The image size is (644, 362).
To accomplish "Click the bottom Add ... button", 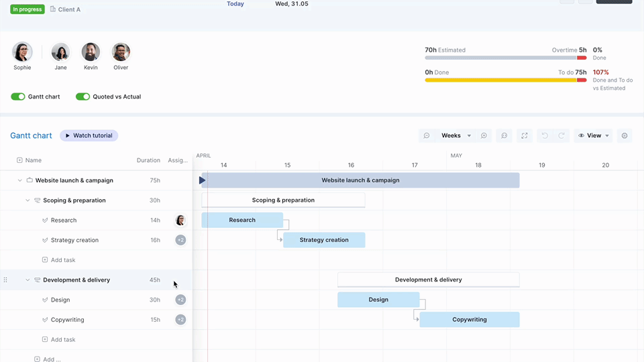I will pos(47,359).
